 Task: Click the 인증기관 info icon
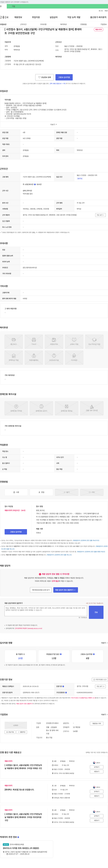(63, 686)
